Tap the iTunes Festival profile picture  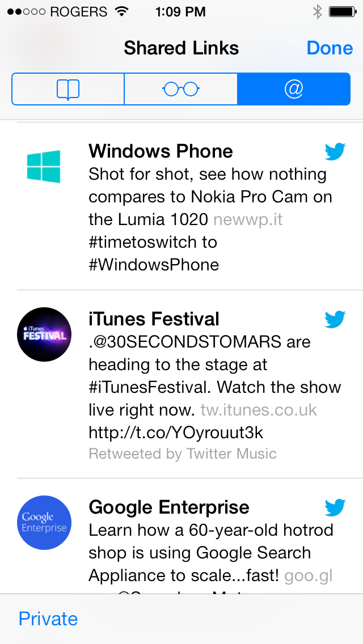[x=44, y=334]
